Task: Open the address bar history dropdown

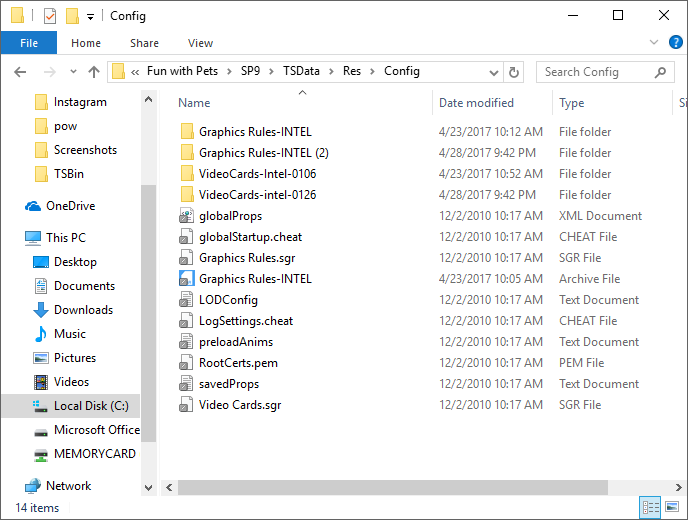Action: (493, 72)
